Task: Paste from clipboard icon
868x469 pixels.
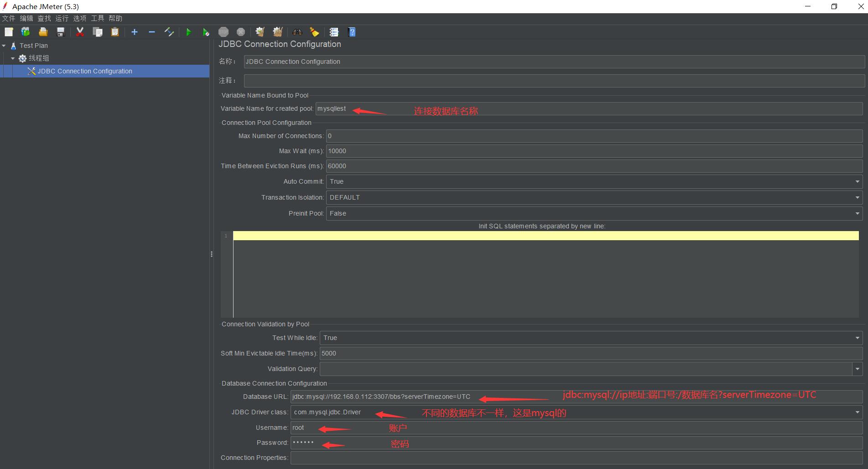Action: 115,32
